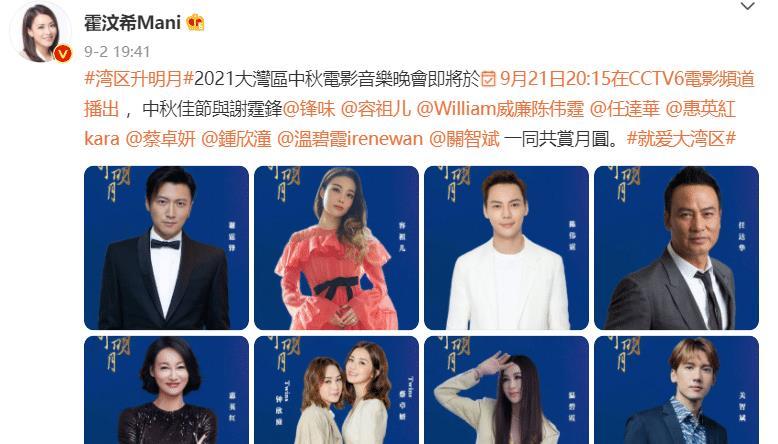Open @William威廉陈伟霆 mention
Image resolution: width=778 pixels, height=444 pixels.
[x=500, y=109]
